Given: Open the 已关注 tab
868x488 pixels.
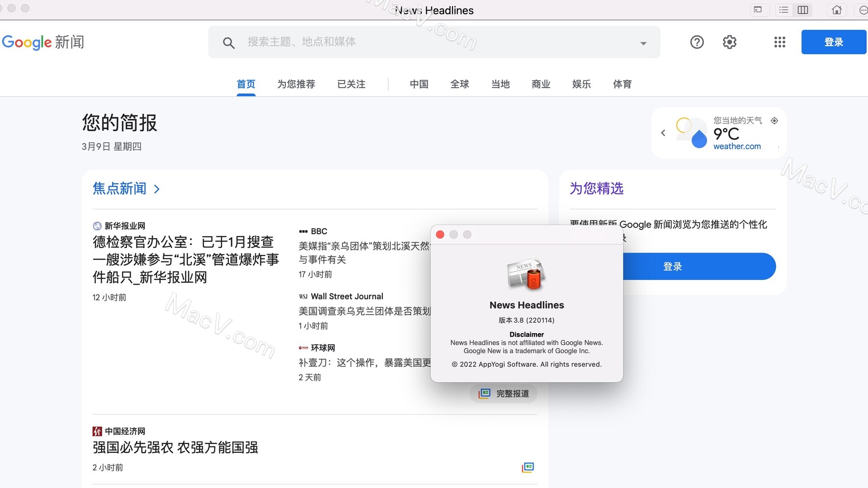Looking at the screenshot, I should (351, 84).
